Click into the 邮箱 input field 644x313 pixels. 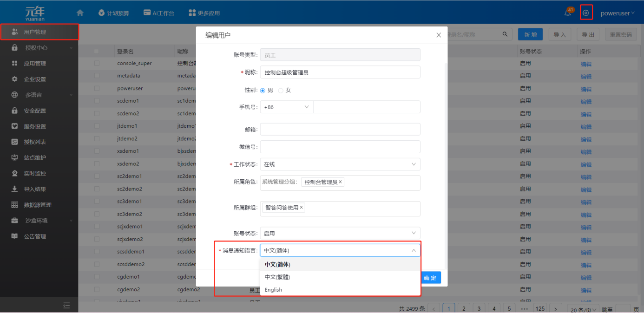coord(340,129)
